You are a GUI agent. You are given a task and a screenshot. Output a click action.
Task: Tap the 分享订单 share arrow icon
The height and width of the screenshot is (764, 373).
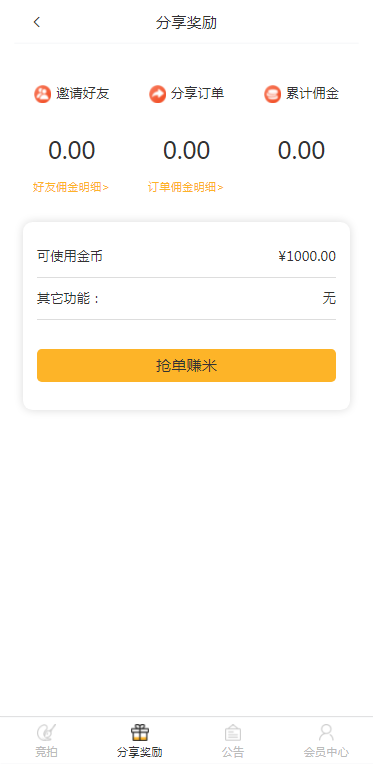tap(157, 94)
